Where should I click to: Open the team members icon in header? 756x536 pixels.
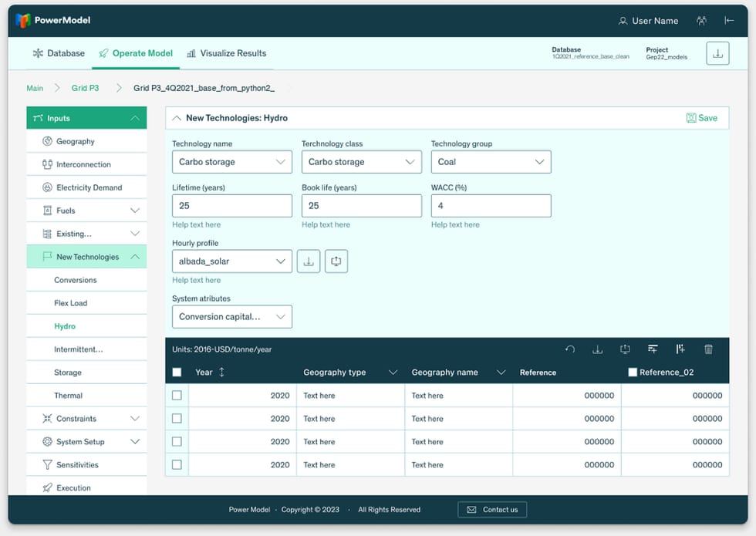(701, 21)
